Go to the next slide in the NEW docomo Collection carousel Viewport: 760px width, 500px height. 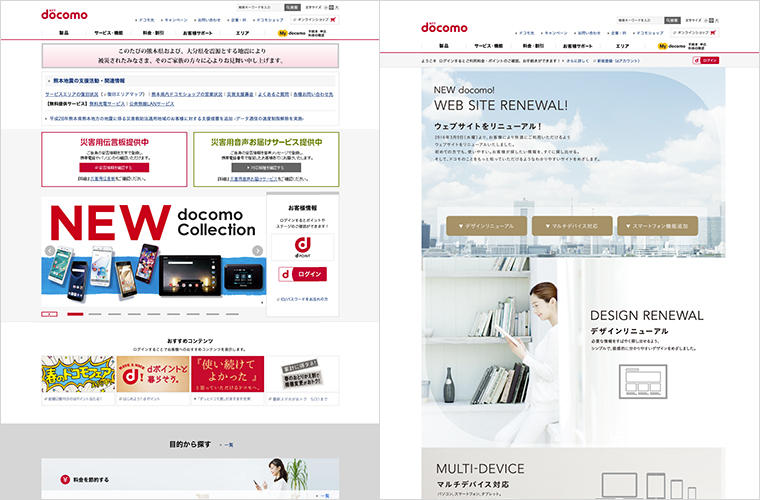tap(257, 250)
